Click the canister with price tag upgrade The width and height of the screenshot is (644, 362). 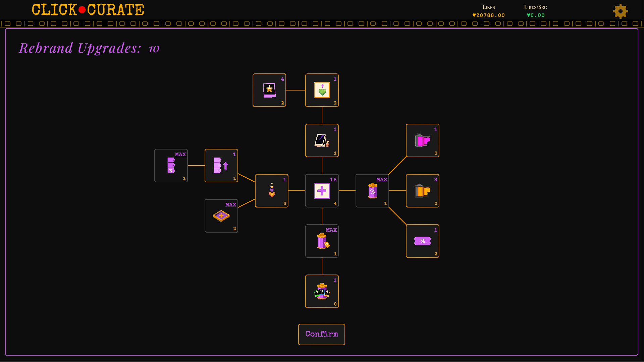(322, 241)
